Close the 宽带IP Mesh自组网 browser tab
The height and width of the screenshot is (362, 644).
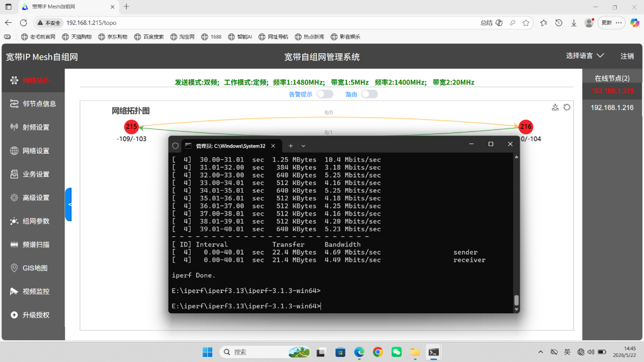[x=113, y=7]
